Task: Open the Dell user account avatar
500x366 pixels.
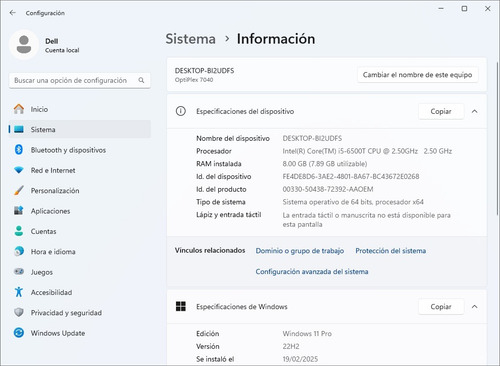Action: (24, 45)
